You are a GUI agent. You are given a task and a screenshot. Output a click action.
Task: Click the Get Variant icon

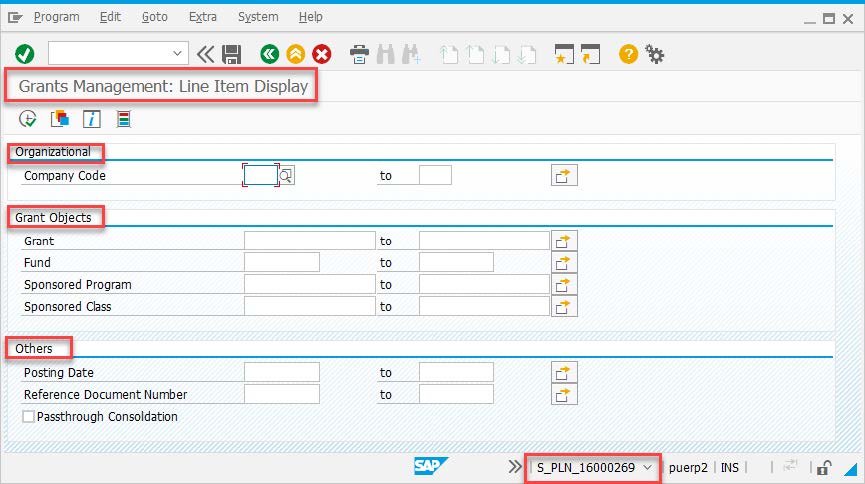coord(60,119)
